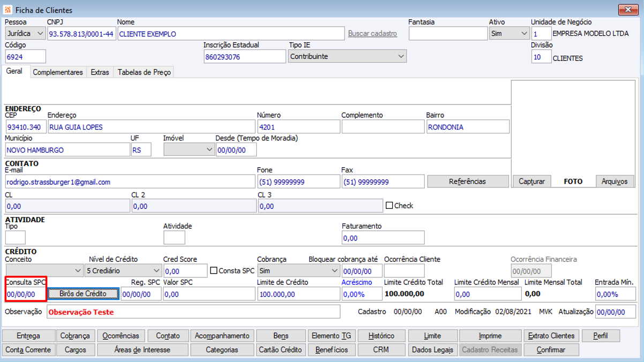The width and height of the screenshot is (644, 362).
Task: Switch to the Complementares tab
Action: click(58, 72)
